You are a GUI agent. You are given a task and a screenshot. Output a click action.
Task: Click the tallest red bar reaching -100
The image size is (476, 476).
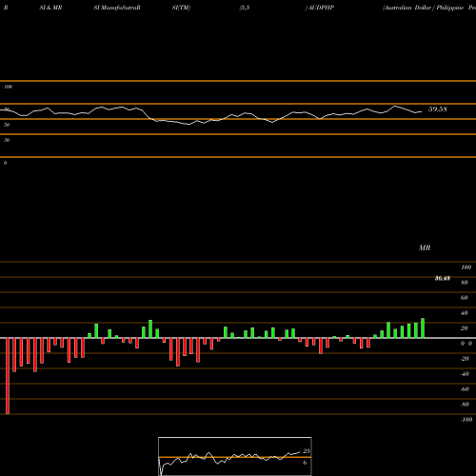(8, 376)
